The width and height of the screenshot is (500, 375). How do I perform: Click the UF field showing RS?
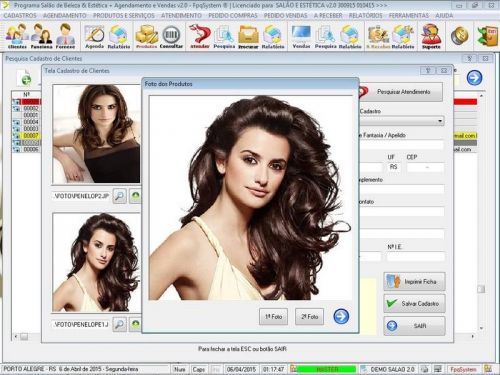(x=393, y=167)
